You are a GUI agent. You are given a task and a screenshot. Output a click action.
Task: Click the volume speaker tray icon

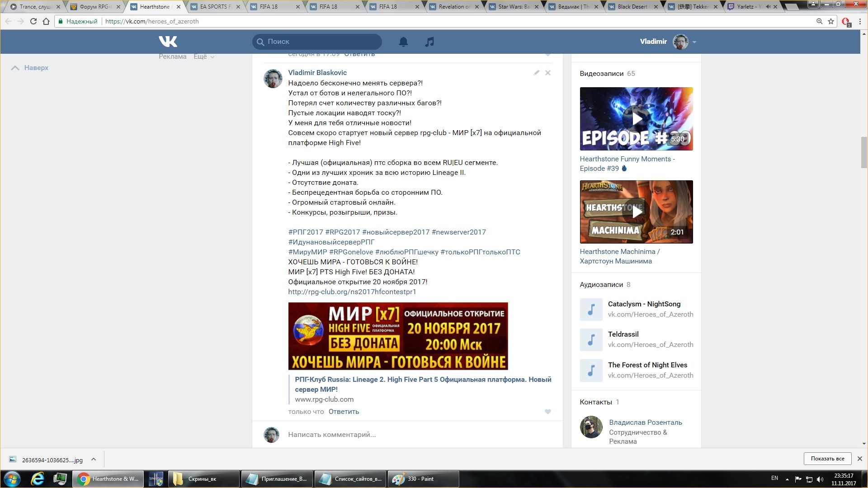pos(821,479)
